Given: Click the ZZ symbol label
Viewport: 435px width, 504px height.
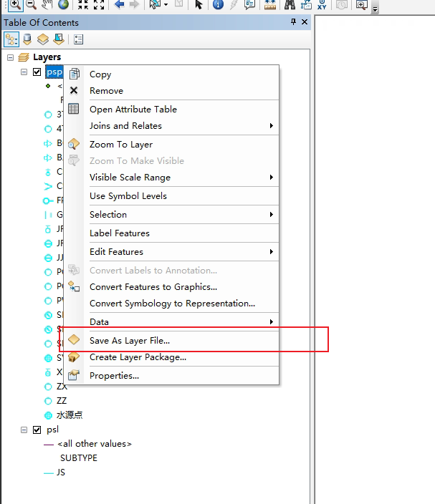Looking at the screenshot, I should [62, 400].
